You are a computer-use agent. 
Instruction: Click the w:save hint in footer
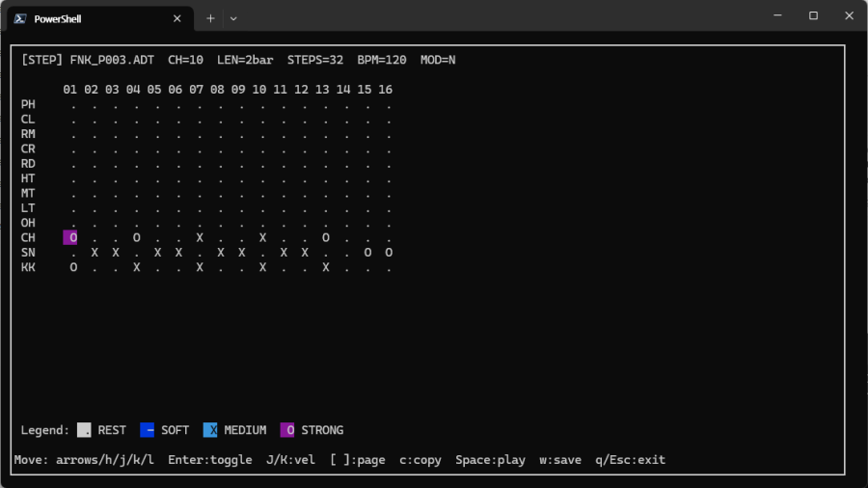click(x=560, y=461)
